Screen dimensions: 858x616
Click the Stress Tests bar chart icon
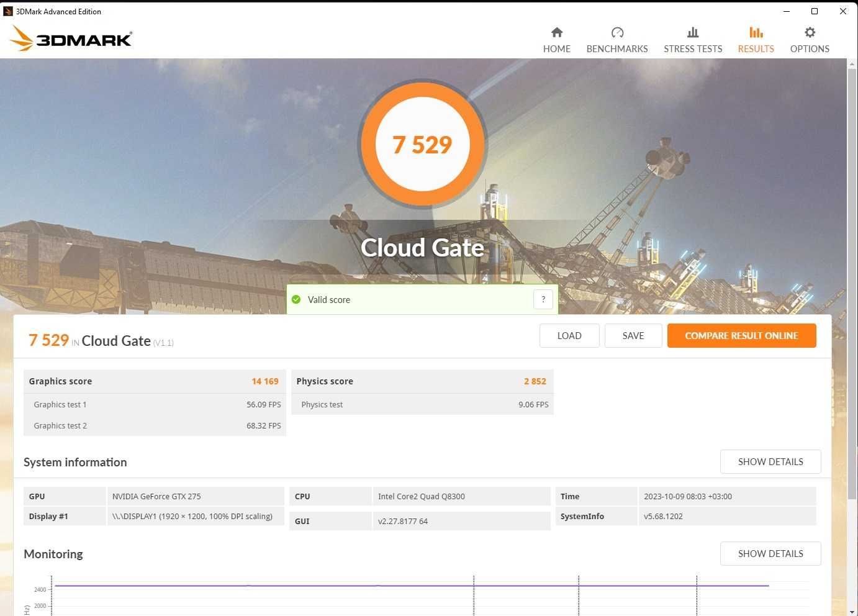(693, 32)
